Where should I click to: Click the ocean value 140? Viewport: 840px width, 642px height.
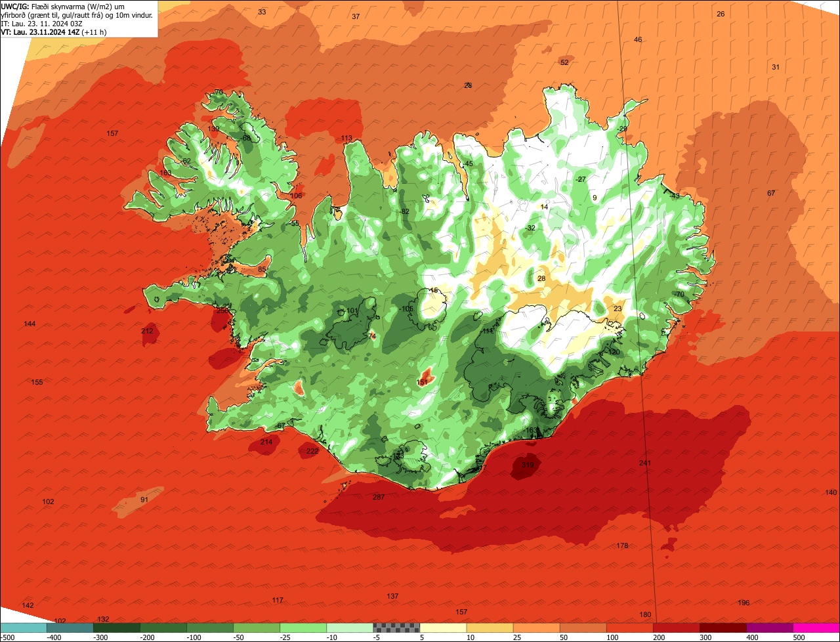tap(831, 492)
